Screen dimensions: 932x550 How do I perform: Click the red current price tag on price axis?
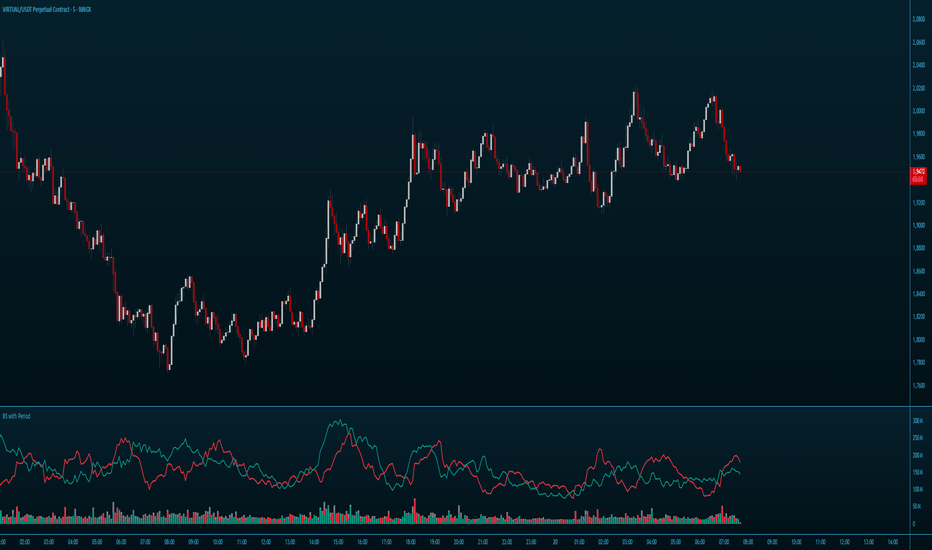click(x=918, y=175)
